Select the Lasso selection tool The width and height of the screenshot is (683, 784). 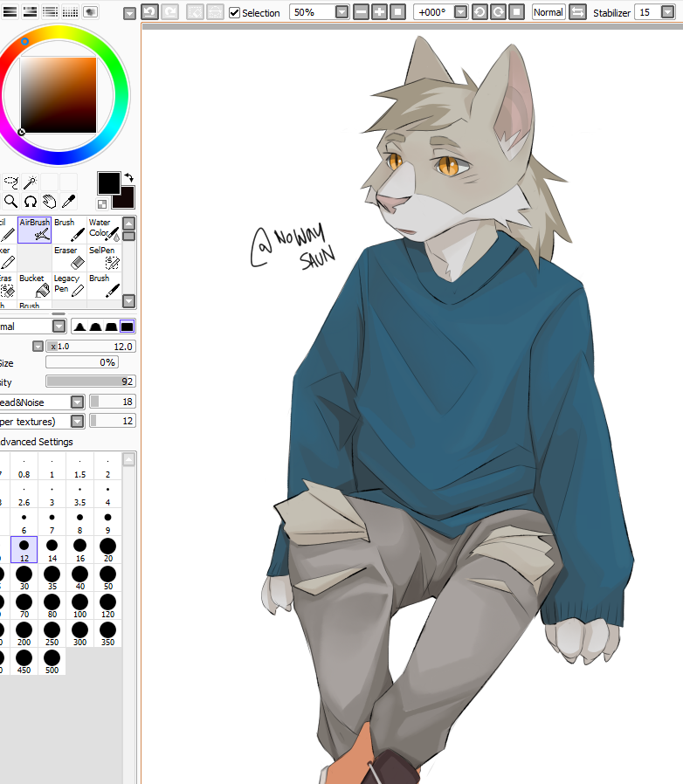10,182
